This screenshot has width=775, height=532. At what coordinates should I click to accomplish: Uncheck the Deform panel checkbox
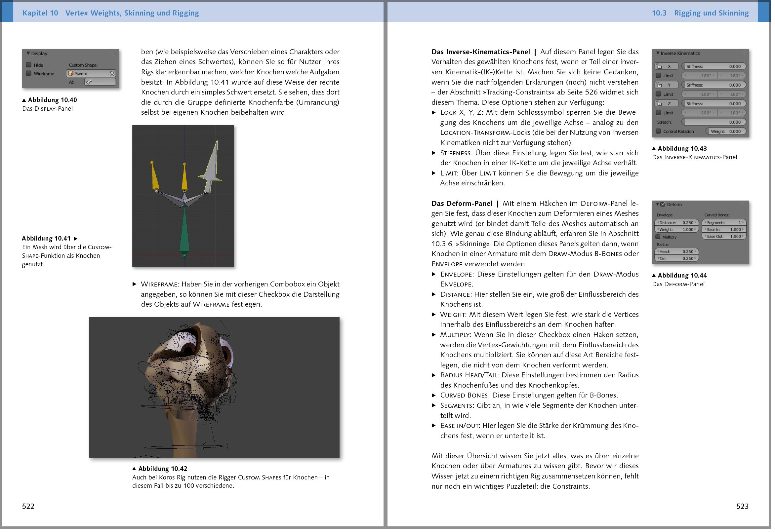pyautogui.click(x=663, y=205)
